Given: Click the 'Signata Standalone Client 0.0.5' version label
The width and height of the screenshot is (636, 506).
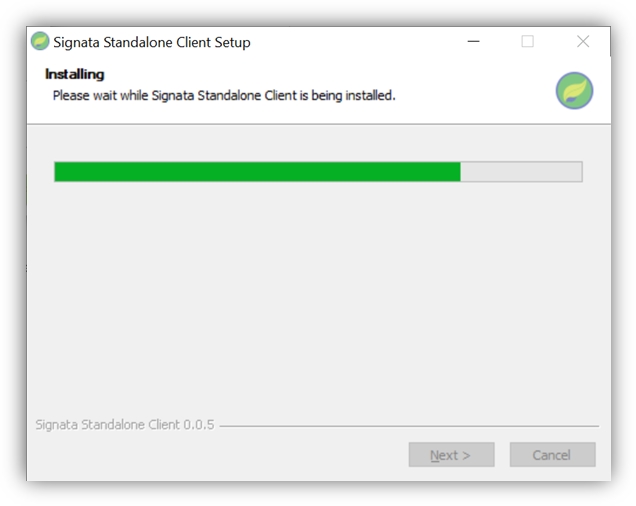Looking at the screenshot, I should click(125, 425).
